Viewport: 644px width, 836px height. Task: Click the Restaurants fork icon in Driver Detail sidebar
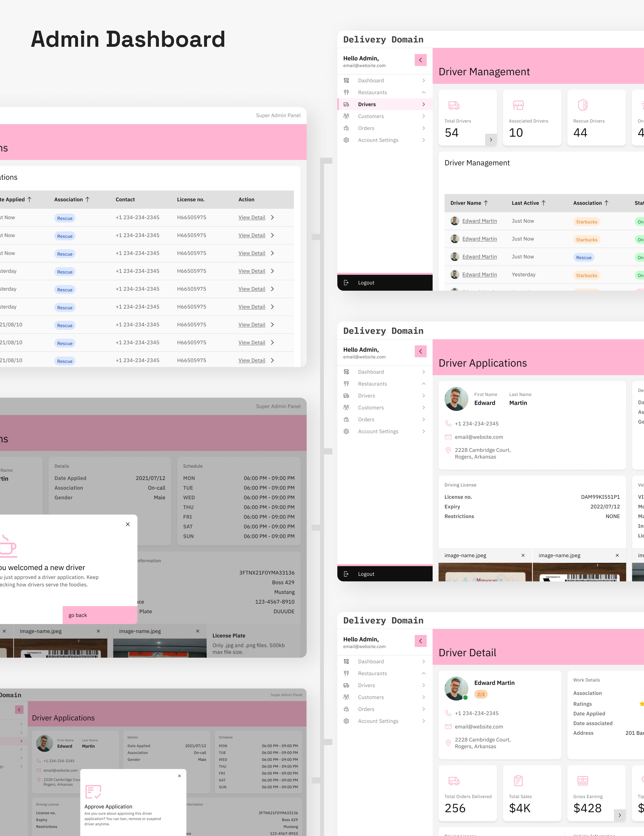coord(346,673)
